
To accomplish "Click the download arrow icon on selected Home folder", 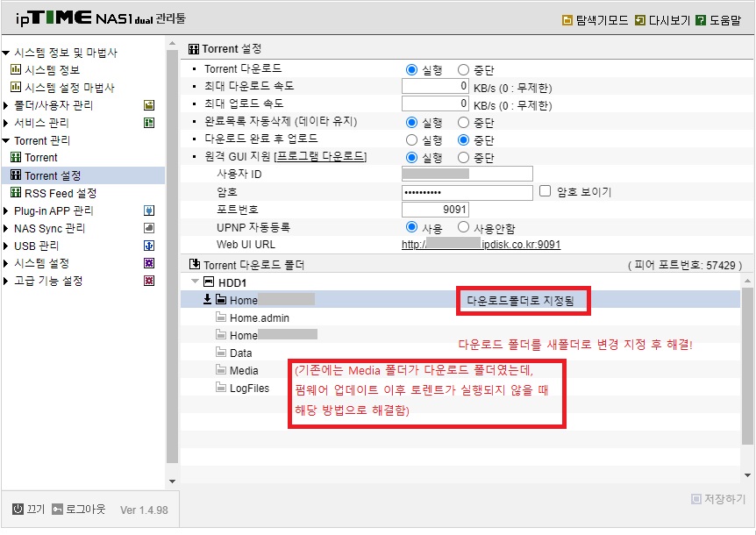I will pos(207,299).
